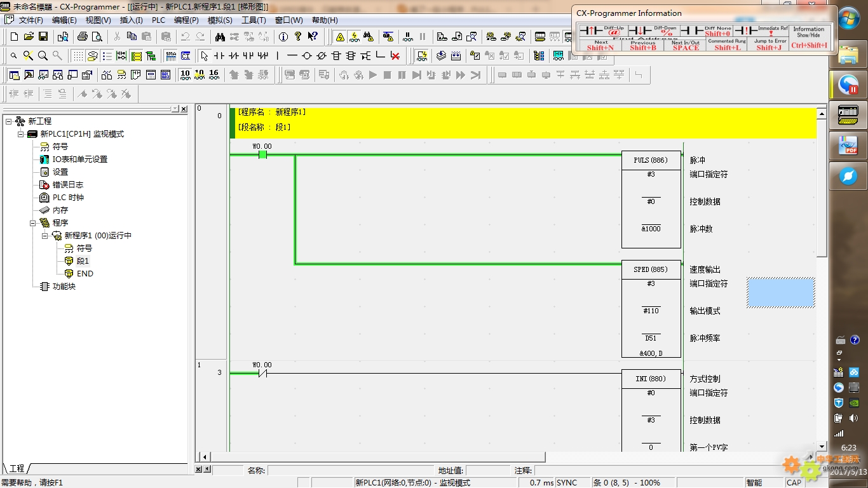Select the PULS(886) instruction block

(651, 200)
